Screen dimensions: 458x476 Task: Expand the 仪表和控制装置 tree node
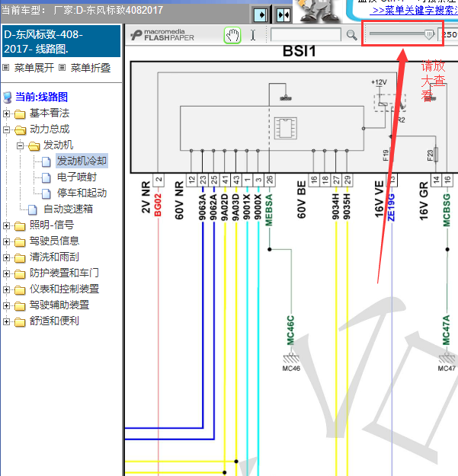[6, 289]
